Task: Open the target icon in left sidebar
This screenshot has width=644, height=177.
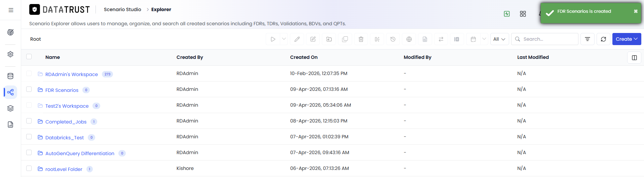Action: (10, 32)
